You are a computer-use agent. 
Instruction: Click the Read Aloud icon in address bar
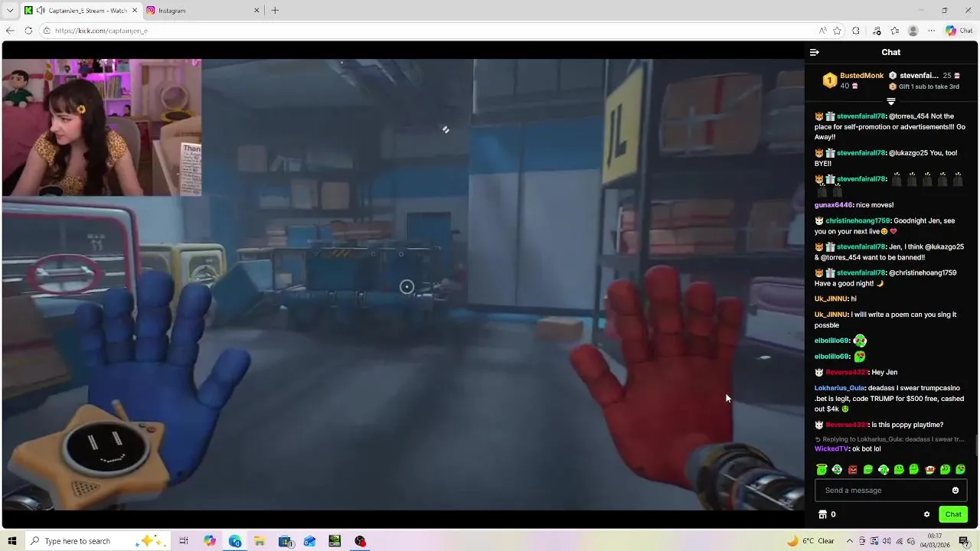coord(822,31)
